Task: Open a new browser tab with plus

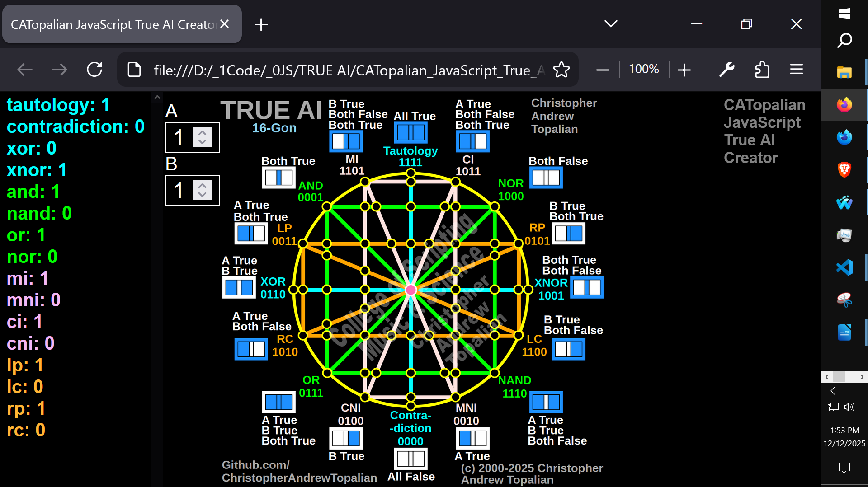Action: pos(261,24)
